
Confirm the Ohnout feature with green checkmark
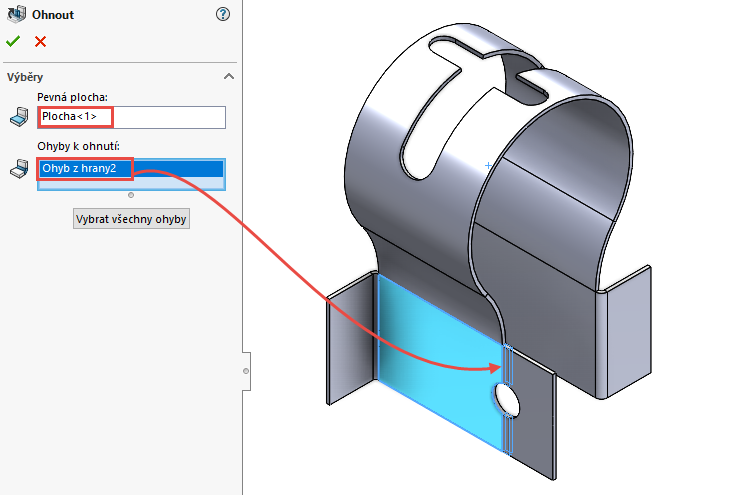pos(13,42)
